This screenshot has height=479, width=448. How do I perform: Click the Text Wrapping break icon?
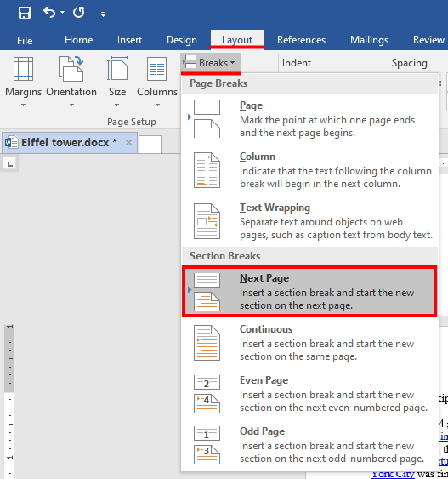point(207,221)
